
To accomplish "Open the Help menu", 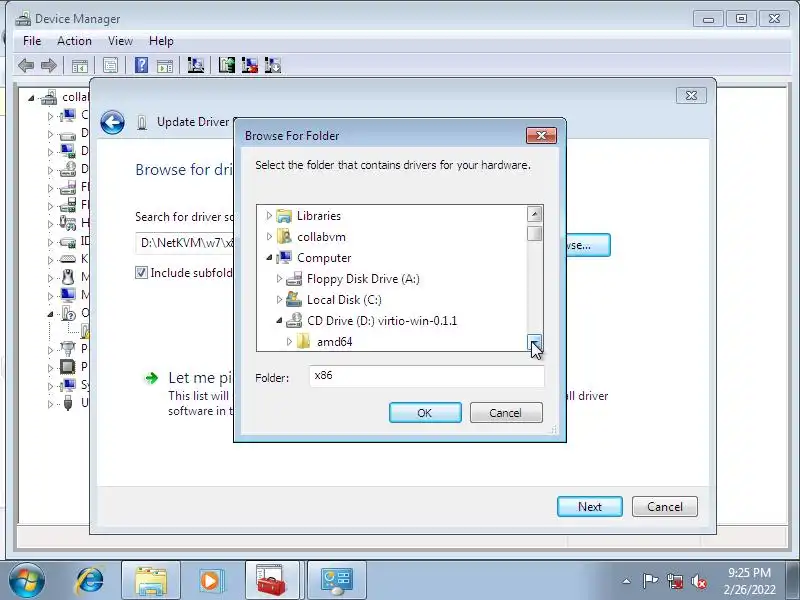I will (161, 41).
